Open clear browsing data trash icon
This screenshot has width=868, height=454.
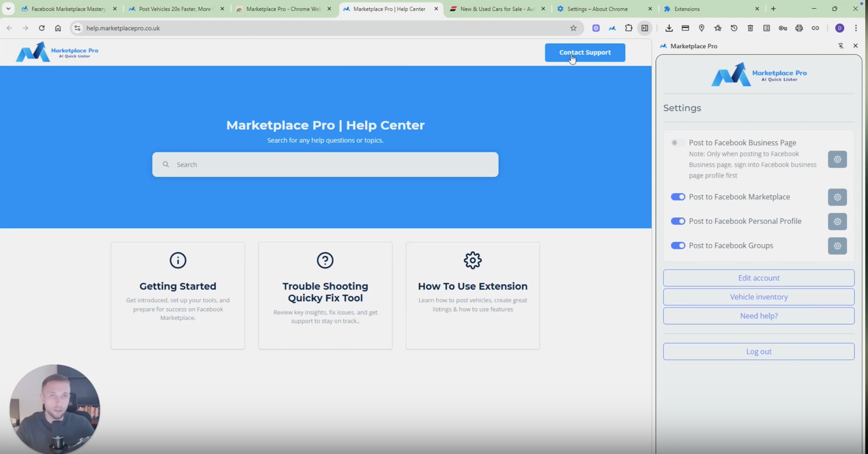pyautogui.click(x=750, y=28)
